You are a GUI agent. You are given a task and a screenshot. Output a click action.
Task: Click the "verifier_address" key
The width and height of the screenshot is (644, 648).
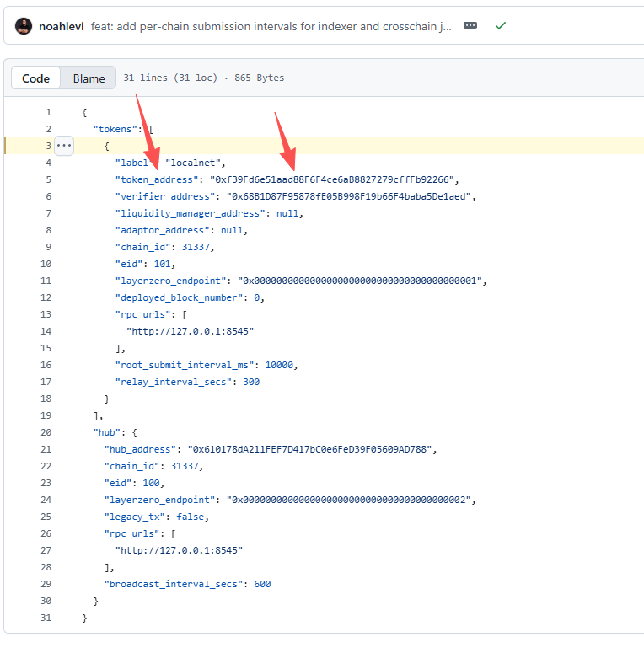pyautogui.click(x=165, y=196)
